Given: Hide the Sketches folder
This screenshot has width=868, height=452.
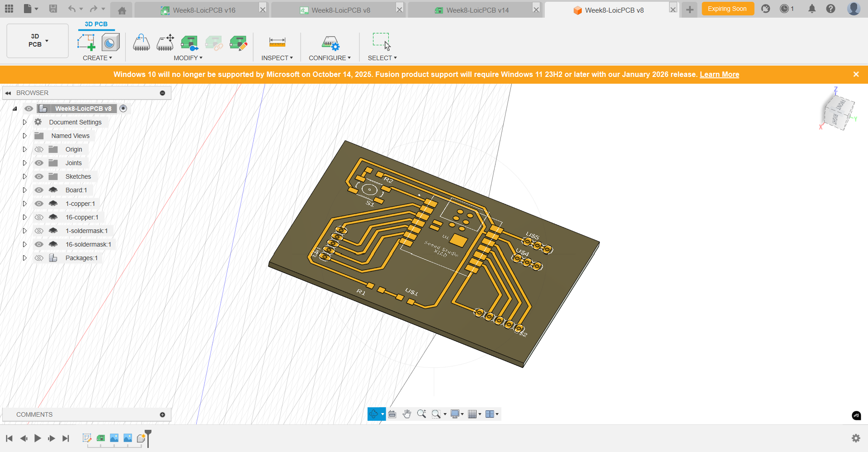Looking at the screenshot, I should click(x=39, y=176).
